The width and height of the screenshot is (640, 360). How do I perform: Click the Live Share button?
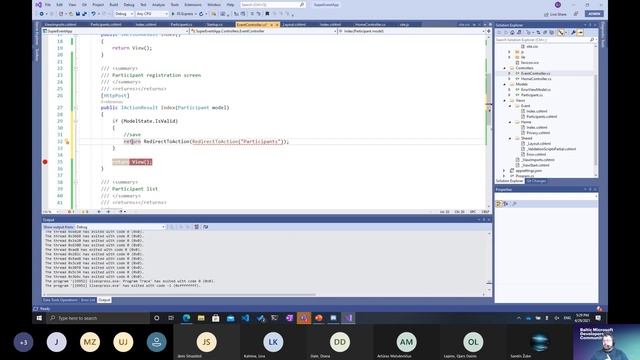[x=555, y=14]
